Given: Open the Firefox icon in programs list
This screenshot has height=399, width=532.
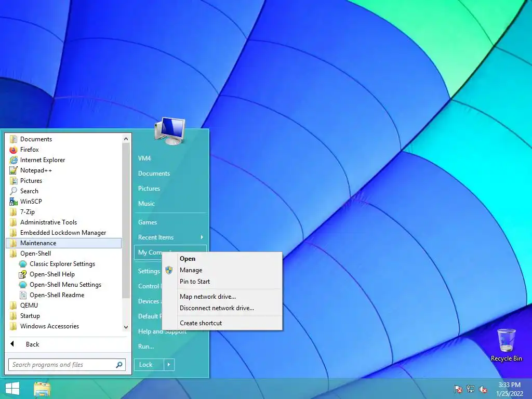Looking at the screenshot, I should (13, 150).
